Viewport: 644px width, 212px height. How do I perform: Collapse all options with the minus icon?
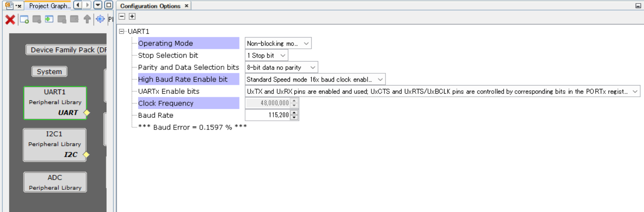pyautogui.click(x=122, y=16)
